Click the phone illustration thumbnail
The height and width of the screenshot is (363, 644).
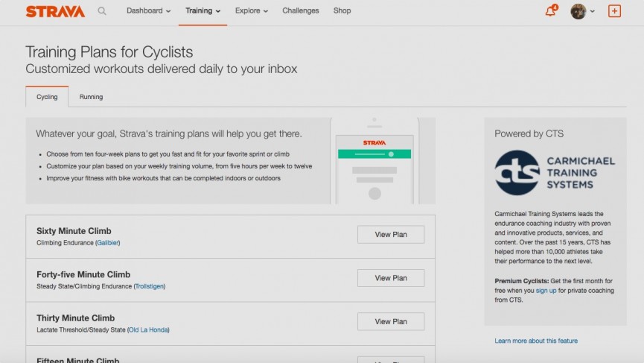click(374, 161)
